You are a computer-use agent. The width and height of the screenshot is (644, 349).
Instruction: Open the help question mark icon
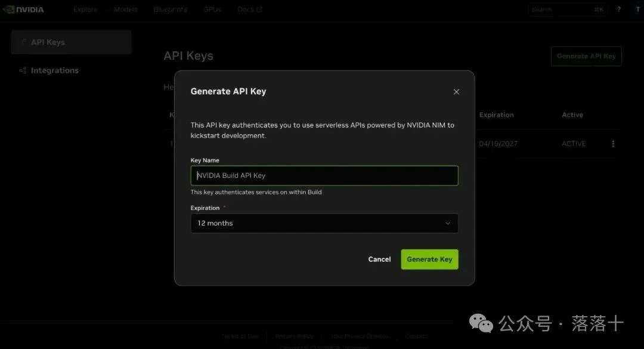(619, 10)
